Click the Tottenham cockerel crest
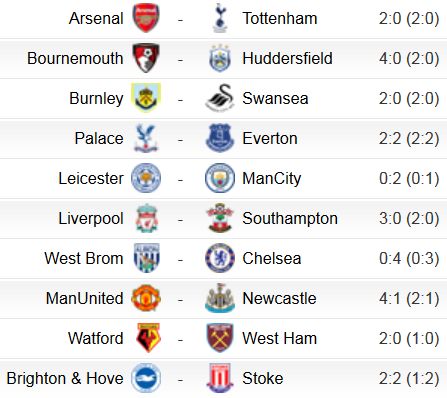The width and height of the screenshot is (447, 398). pyautogui.click(x=220, y=18)
